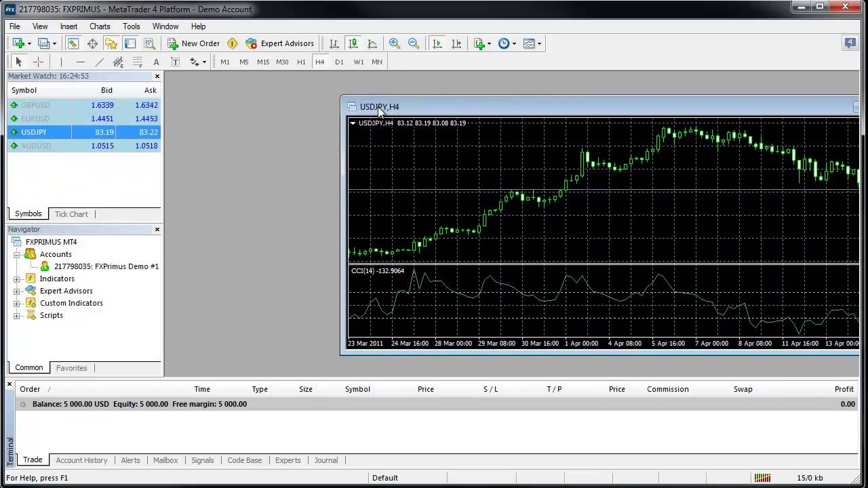Switch to the D1 timeframe
The image size is (868, 488).
pos(339,62)
